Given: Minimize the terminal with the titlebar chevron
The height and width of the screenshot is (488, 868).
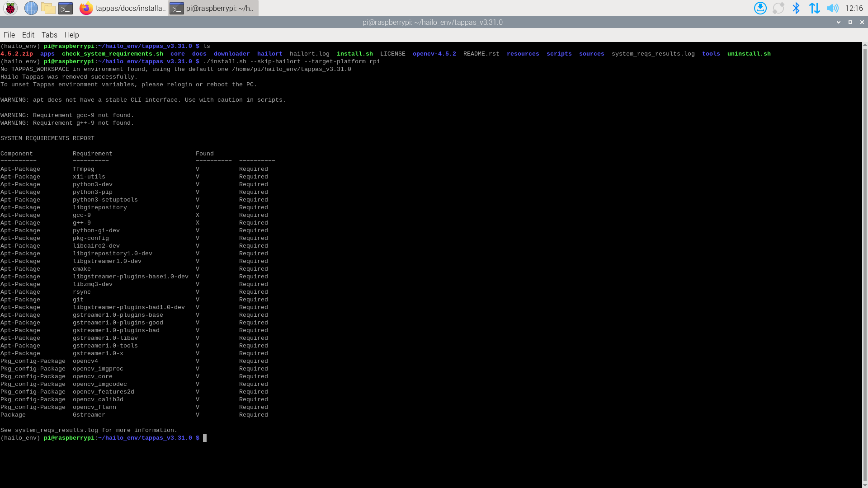Looking at the screenshot, I should (x=839, y=22).
